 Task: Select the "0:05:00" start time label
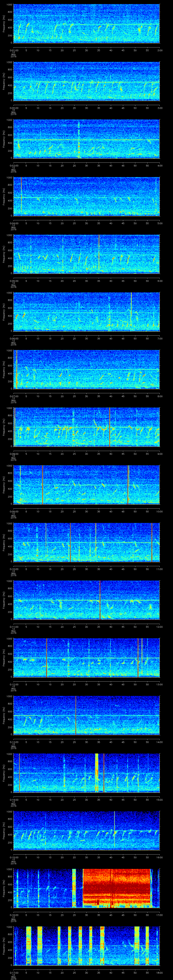(x=14, y=281)
